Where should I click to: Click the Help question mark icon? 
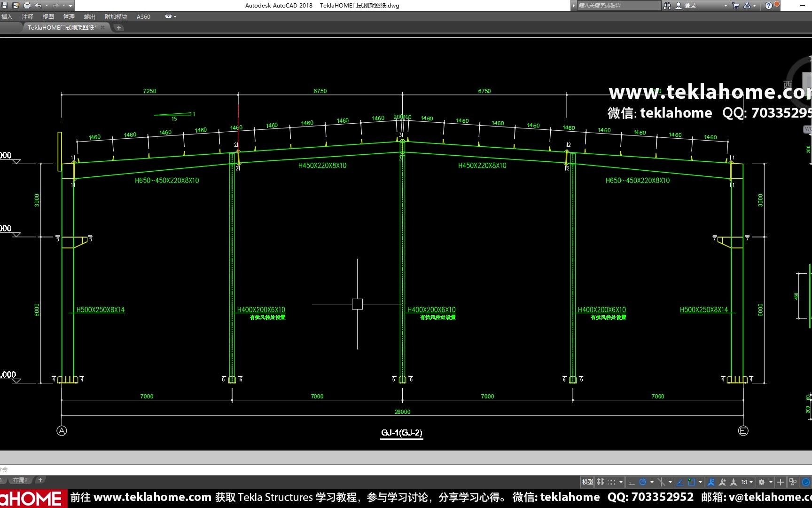(769, 6)
